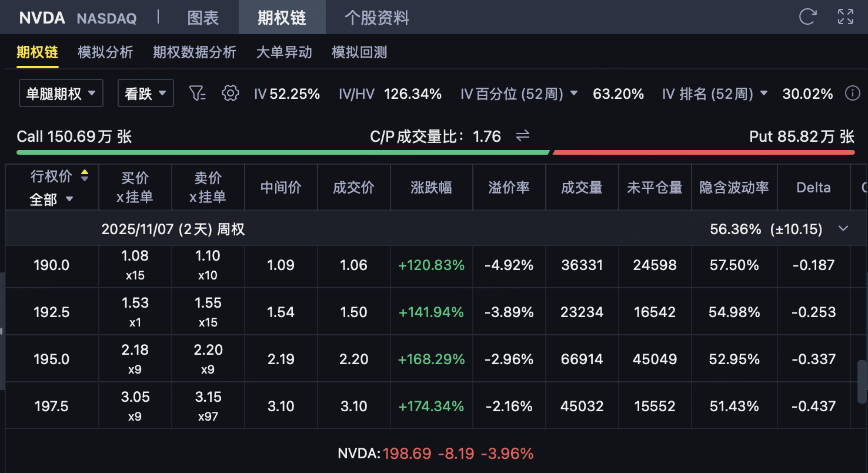
Task: Open the option chain settings gear
Action: click(230, 93)
